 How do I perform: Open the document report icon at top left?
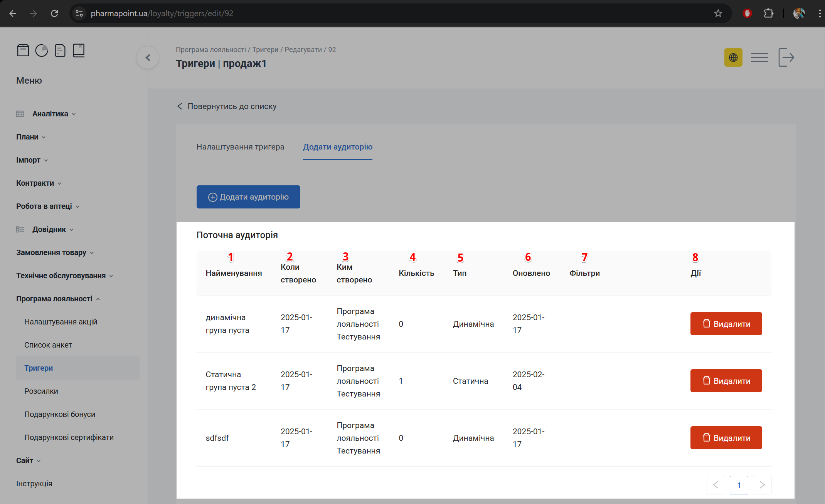click(60, 50)
